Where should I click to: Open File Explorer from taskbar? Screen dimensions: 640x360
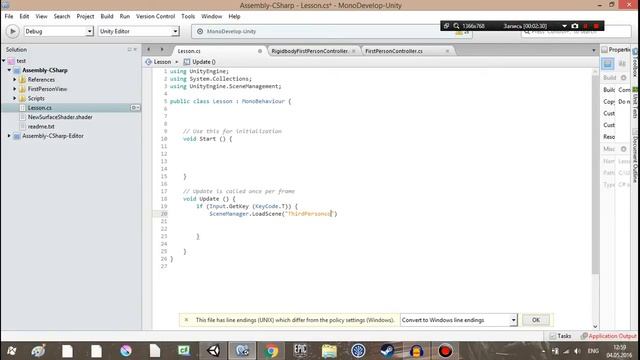[329, 351]
